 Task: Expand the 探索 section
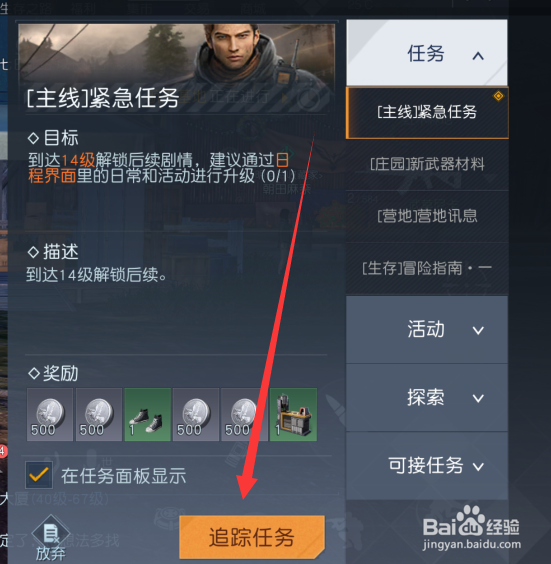pyautogui.click(x=427, y=398)
